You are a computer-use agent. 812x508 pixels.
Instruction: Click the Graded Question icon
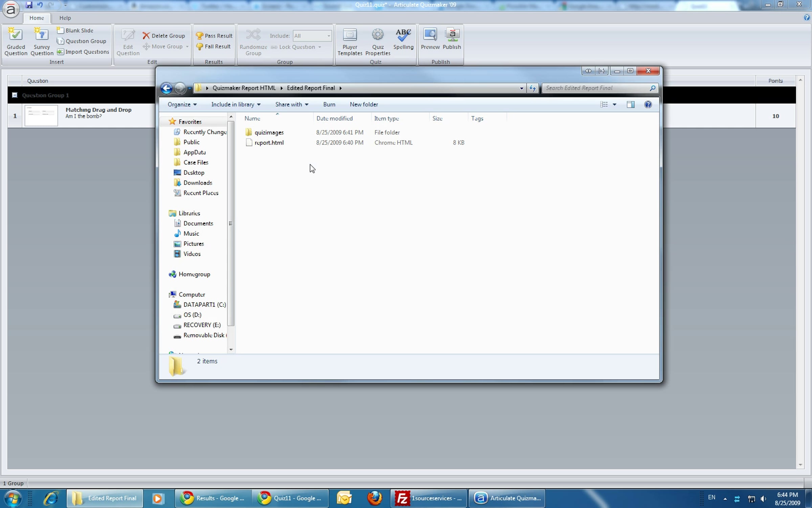click(15, 35)
